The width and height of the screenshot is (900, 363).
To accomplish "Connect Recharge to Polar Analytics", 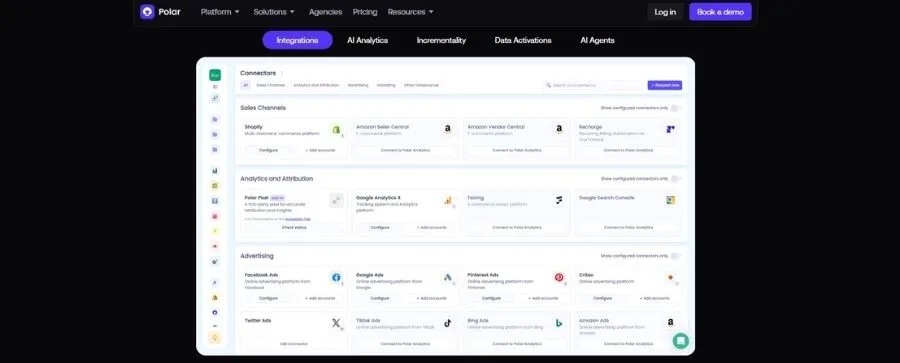I will click(628, 150).
